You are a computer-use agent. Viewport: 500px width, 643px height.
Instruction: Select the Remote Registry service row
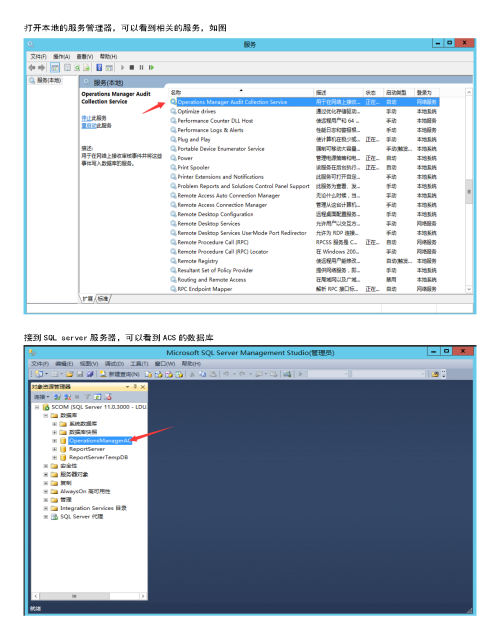tap(304, 261)
